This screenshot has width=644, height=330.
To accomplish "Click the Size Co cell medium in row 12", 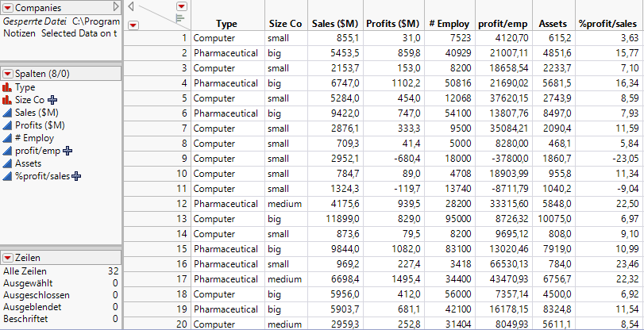I will pos(286,204).
